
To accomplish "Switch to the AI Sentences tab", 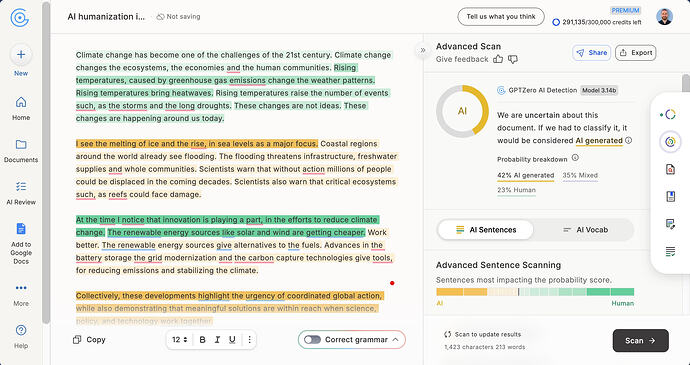I will coord(486,229).
